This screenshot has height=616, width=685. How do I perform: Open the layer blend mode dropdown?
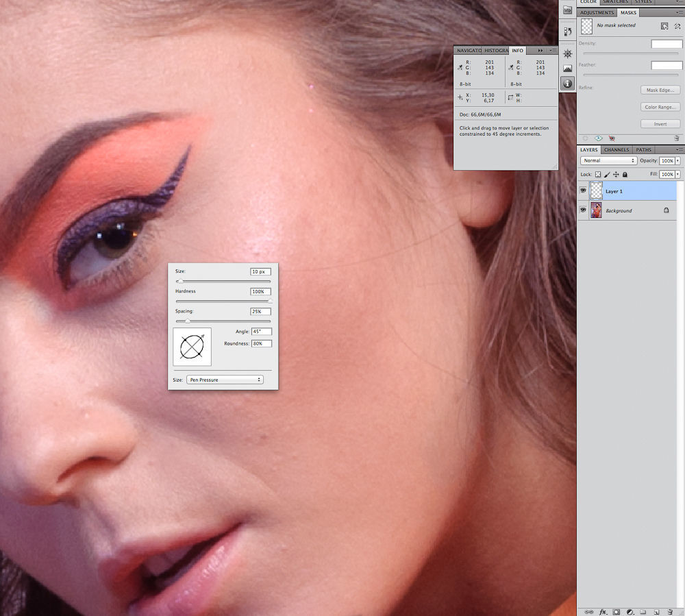(x=609, y=160)
